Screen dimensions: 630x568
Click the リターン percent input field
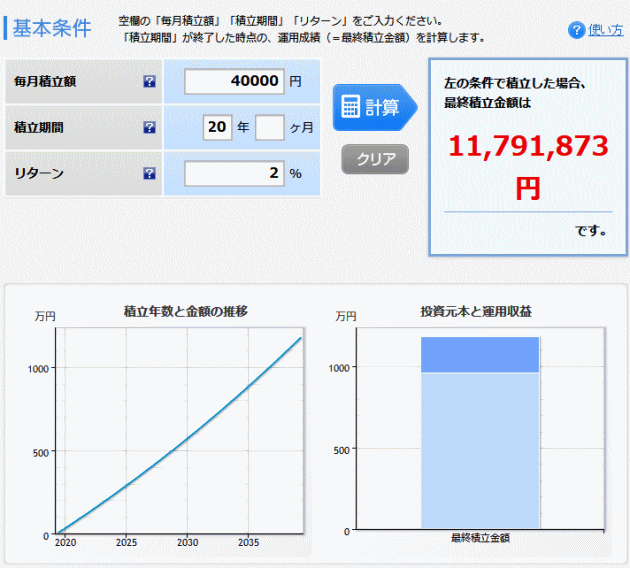(234, 174)
